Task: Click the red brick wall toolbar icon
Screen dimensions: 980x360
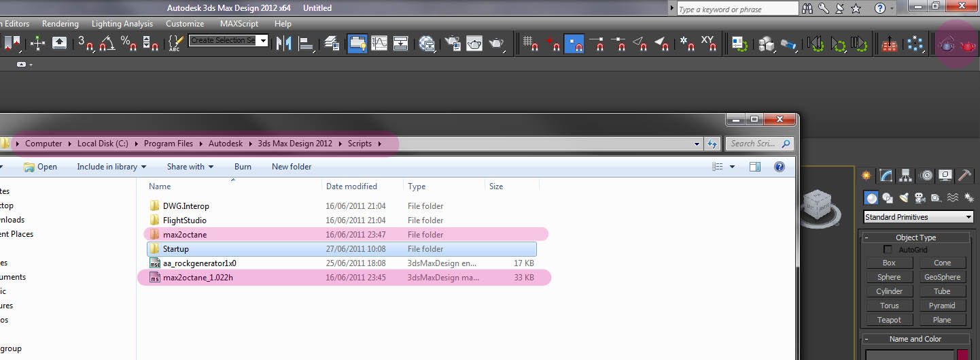Action: (x=890, y=44)
